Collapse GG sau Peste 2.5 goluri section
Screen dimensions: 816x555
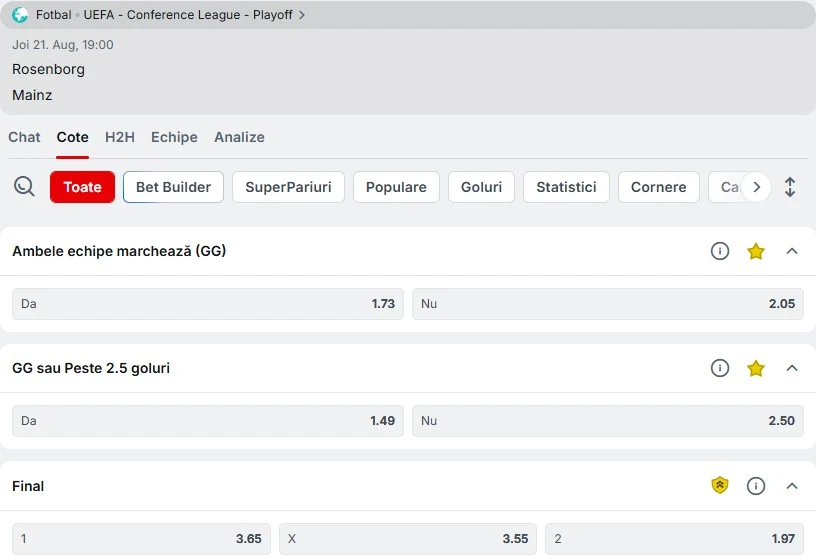pos(792,368)
